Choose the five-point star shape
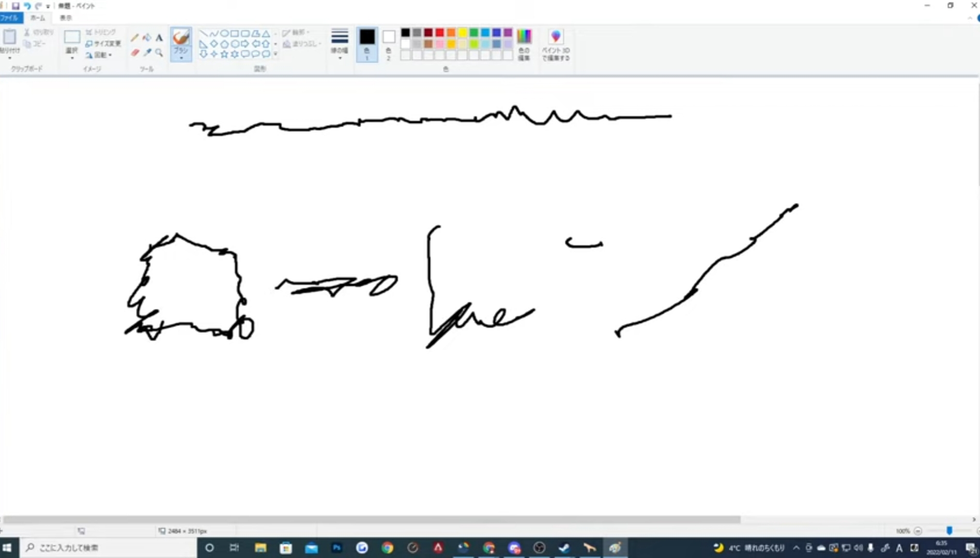 [224, 54]
